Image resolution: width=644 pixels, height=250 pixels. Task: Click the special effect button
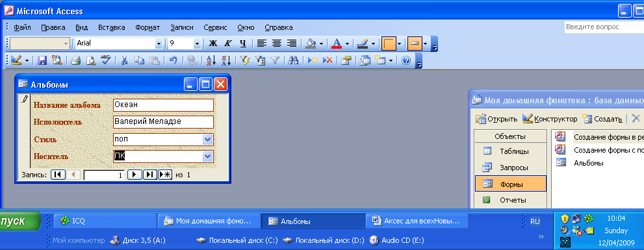(x=415, y=43)
